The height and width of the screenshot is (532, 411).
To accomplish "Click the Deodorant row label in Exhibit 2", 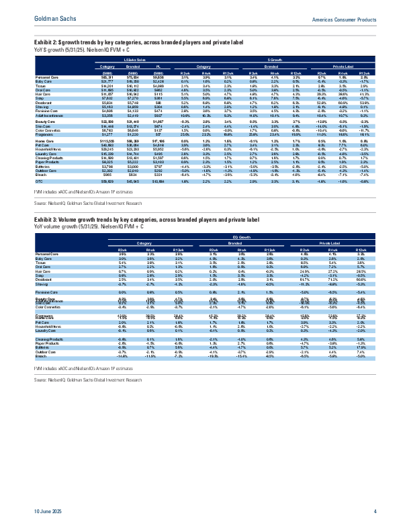I will click(44, 103).
